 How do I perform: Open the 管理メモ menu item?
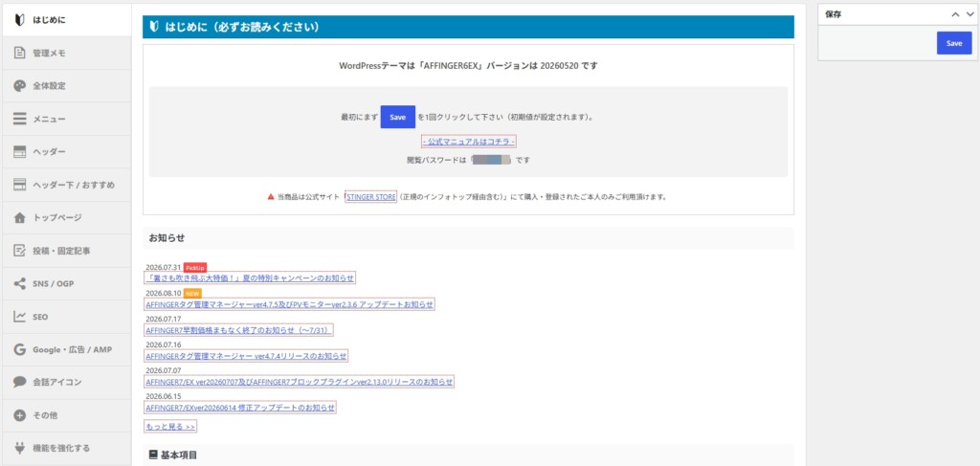[x=66, y=53]
